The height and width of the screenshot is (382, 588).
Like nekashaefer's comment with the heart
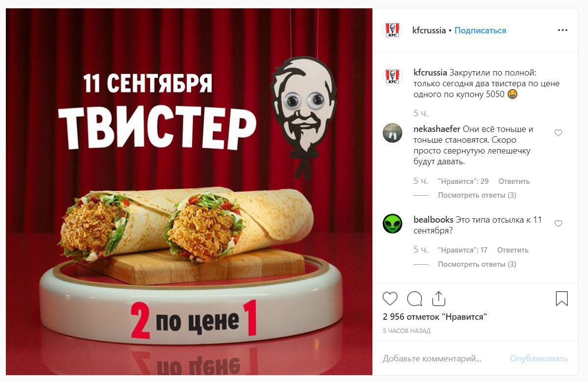[558, 133]
